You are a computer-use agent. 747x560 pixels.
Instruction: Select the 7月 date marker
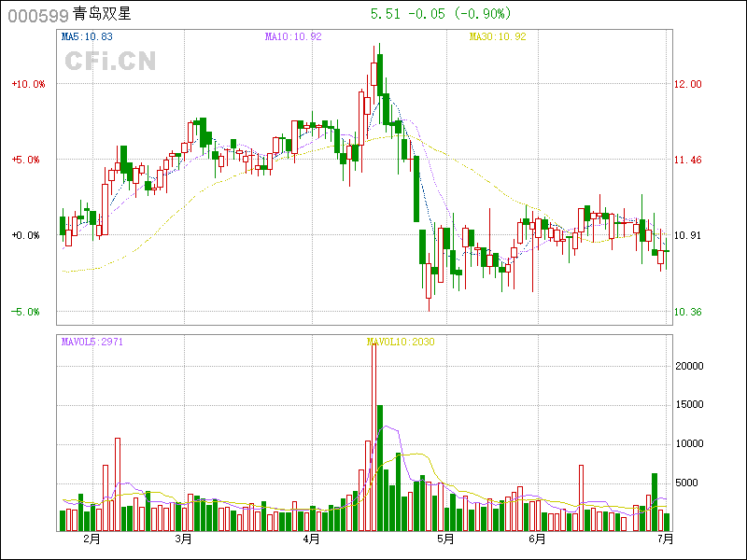[x=665, y=539]
